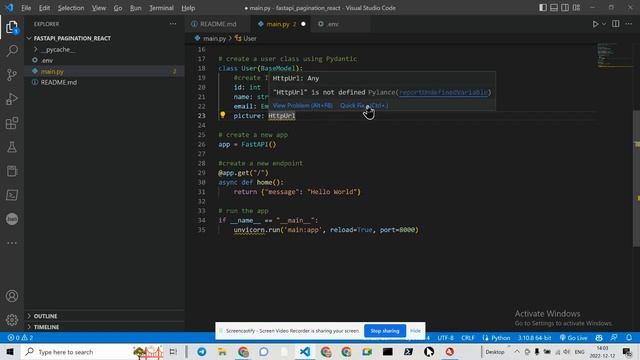Change UTF-8 encoding in status bar
The image size is (640, 360).
point(445,338)
